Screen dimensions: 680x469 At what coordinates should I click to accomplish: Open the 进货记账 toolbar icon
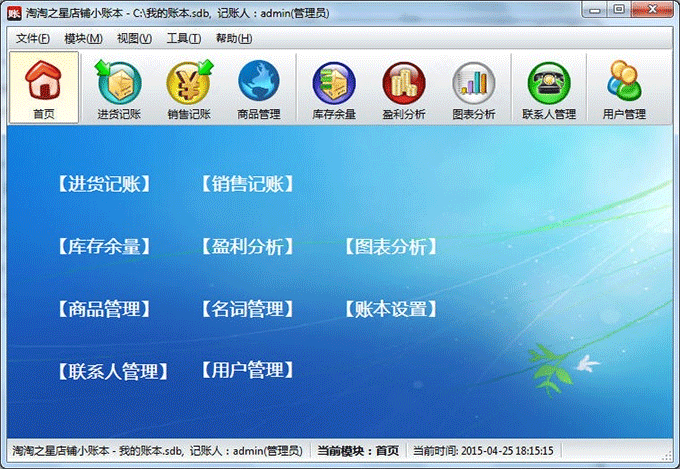pyautogui.click(x=119, y=90)
